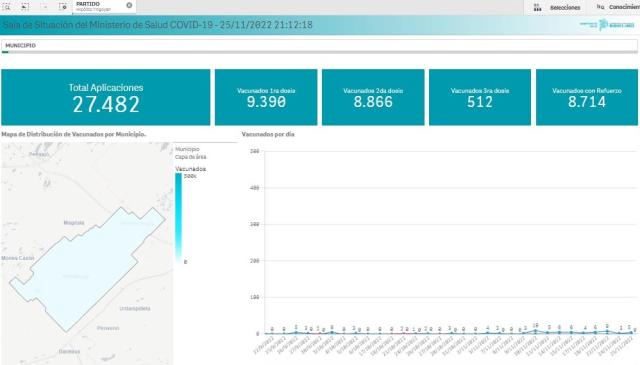Remove the PARTIDO selection with its X

(129, 5)
